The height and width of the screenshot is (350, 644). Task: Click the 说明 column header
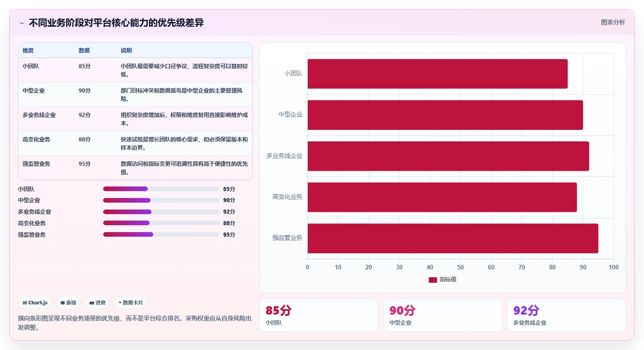[x=126, y=51]
